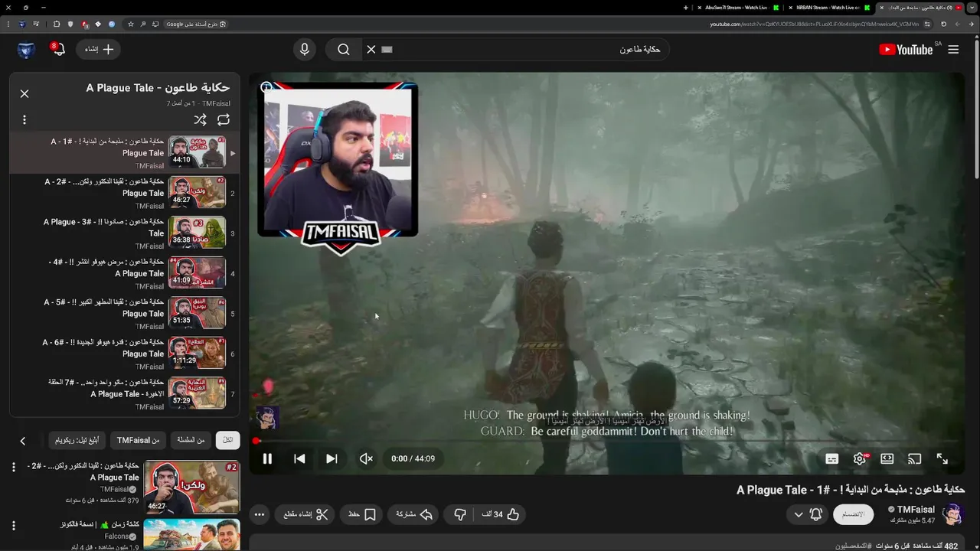This screenshot has width=980, height=551.
Task: Play final episode #7 in playlist
Action: (x=125, y=393)
